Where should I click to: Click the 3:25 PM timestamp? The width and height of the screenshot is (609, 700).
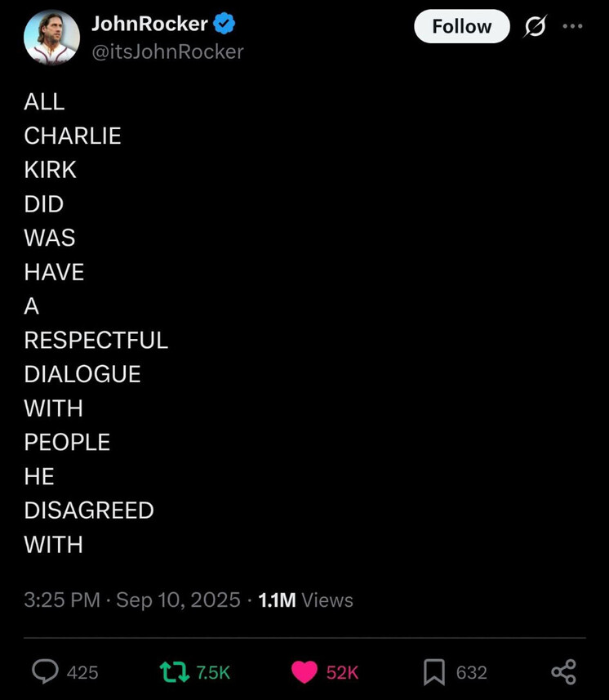(62, 600)
